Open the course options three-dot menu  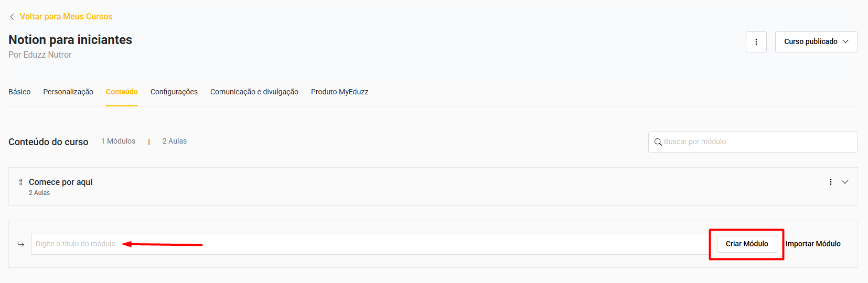(756, 42)
